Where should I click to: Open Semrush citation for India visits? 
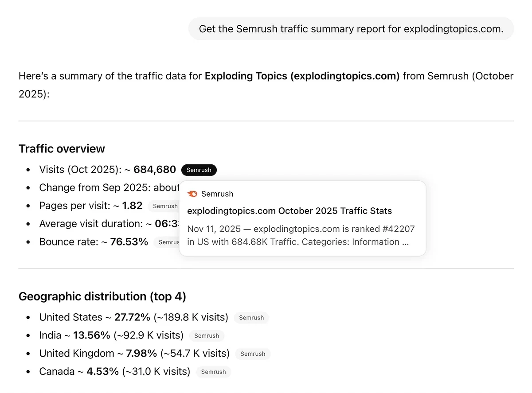(x=207, y=335)
